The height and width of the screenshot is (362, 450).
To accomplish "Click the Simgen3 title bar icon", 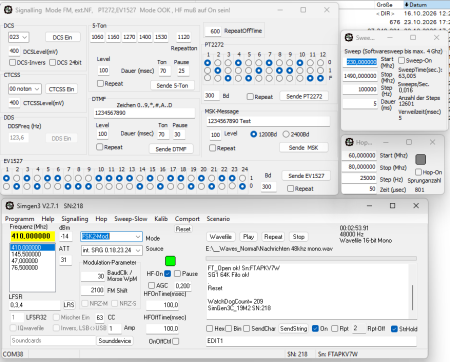I will [x=10, y=206].
